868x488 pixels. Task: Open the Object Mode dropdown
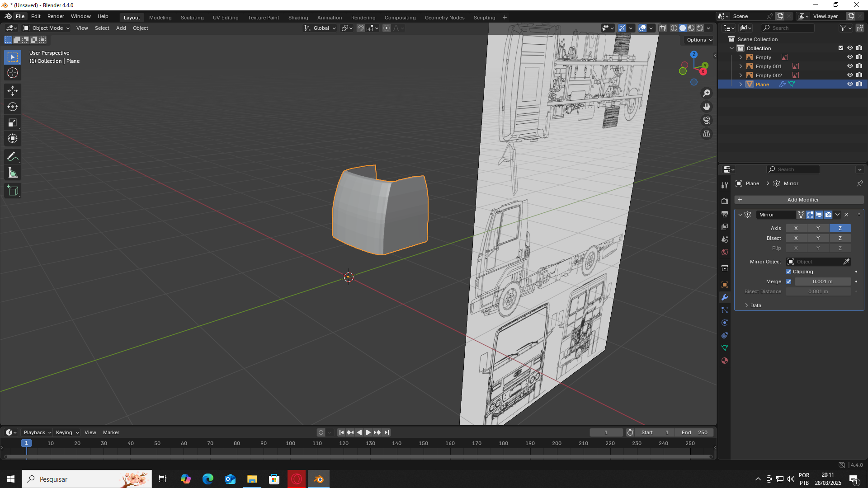click(47, 28)
